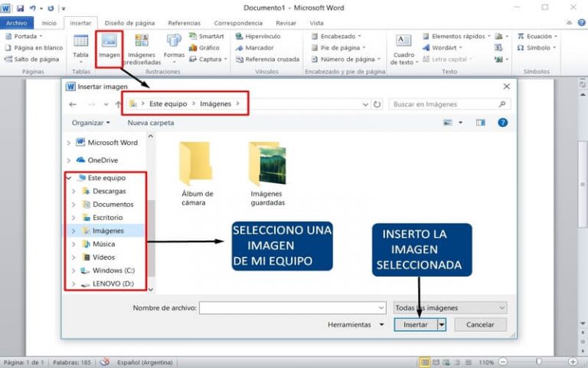The image size is (588, 368).
Task: Switch to the Vista tab
Action: pos(316,23)
